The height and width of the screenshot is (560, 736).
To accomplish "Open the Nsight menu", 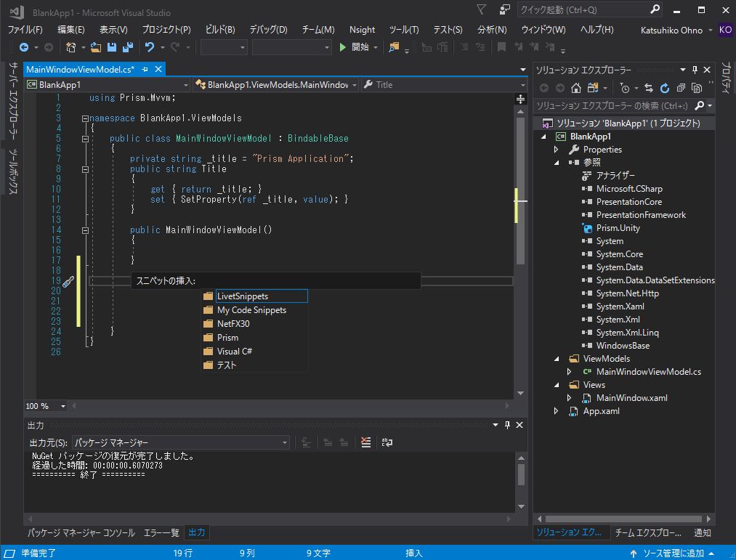I will (362, 30).
